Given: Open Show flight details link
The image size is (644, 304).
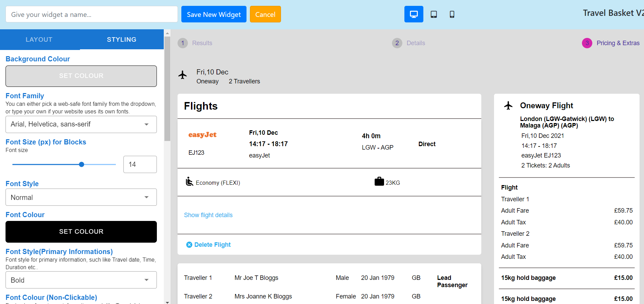Looking at the screenshot, I should pyautogui.click(x=208, y=215).
